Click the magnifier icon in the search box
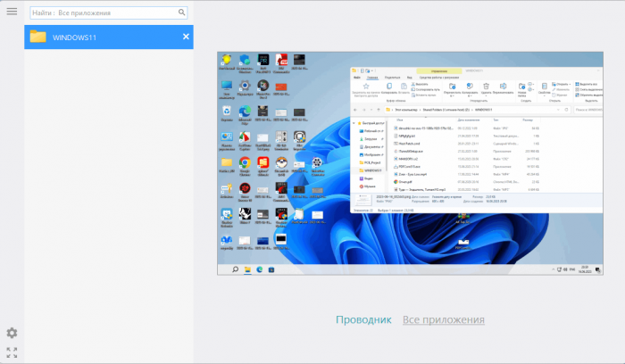The width and height of the screenshot is (625, 364). click(x=182, y=12)
